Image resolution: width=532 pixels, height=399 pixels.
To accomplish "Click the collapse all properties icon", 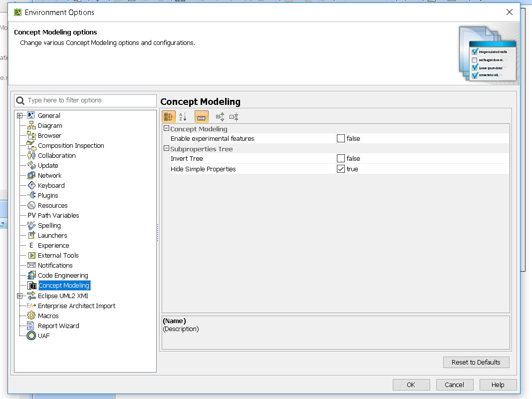I will click(234, 117).
